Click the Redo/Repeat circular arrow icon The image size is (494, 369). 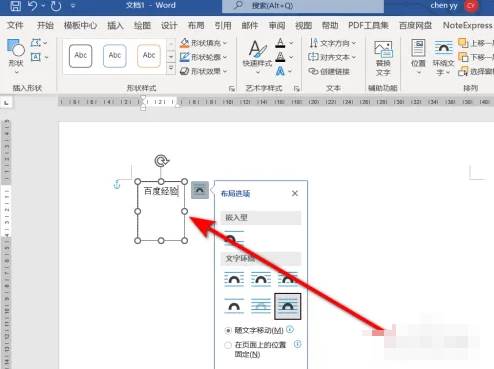(56, 6)
